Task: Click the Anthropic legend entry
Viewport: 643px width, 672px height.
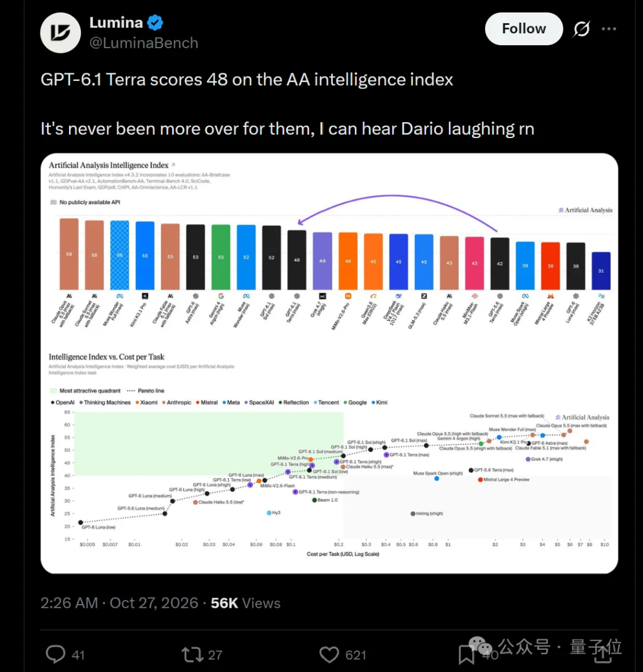Action: point(177,402)
